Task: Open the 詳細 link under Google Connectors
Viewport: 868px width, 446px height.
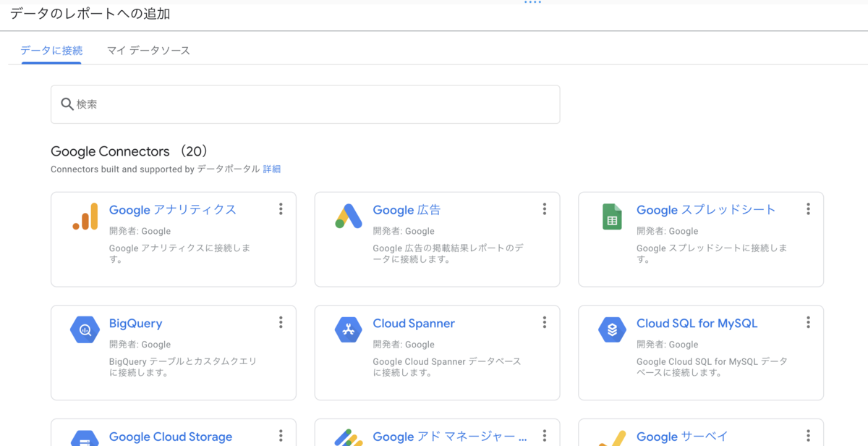Action: (x=272, y=169)
